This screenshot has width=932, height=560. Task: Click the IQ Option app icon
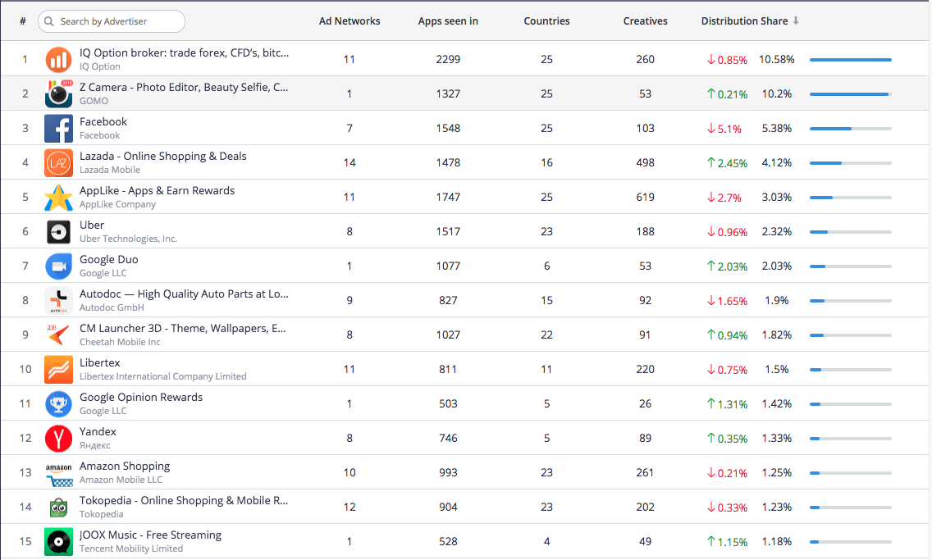coord(58,59)
